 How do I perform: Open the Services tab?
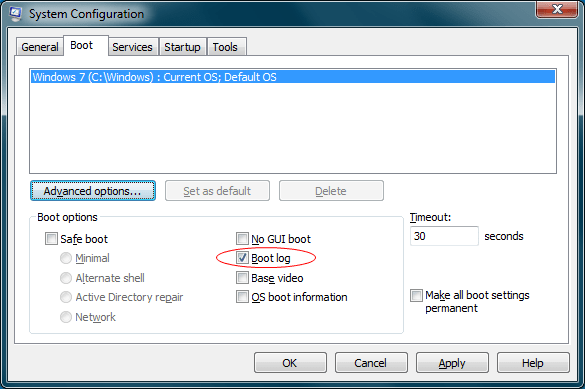[132, 47]
